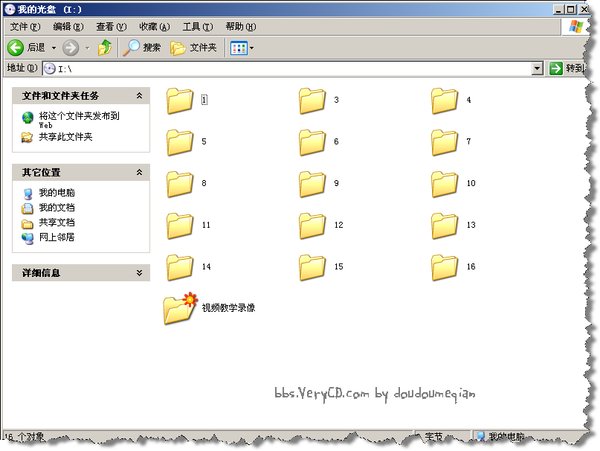The height and width of the screenshot is (451, 600).
Task: Click the Back arrow toolbar icon
Action: click(x=16, y=47)
